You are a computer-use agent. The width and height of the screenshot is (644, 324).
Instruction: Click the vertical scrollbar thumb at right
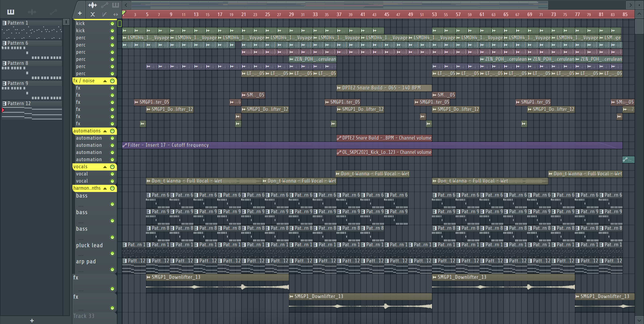(x=640, y=26)
